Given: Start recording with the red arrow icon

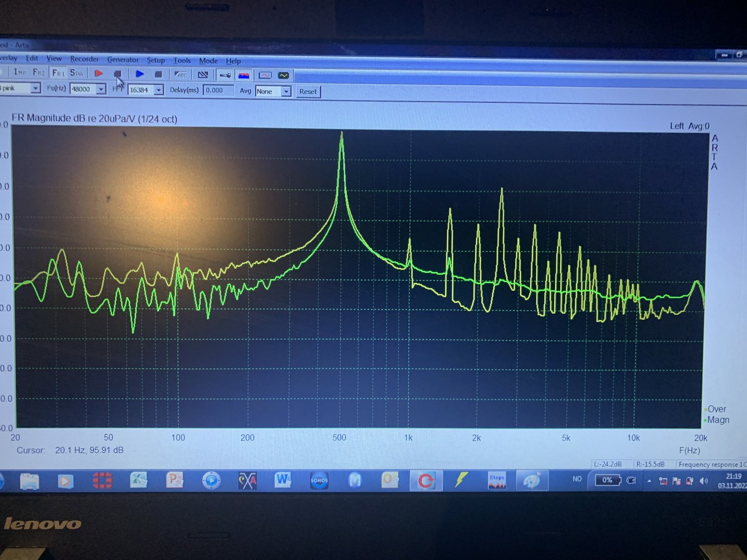Looking at the screenshot, I should point(99,74).
